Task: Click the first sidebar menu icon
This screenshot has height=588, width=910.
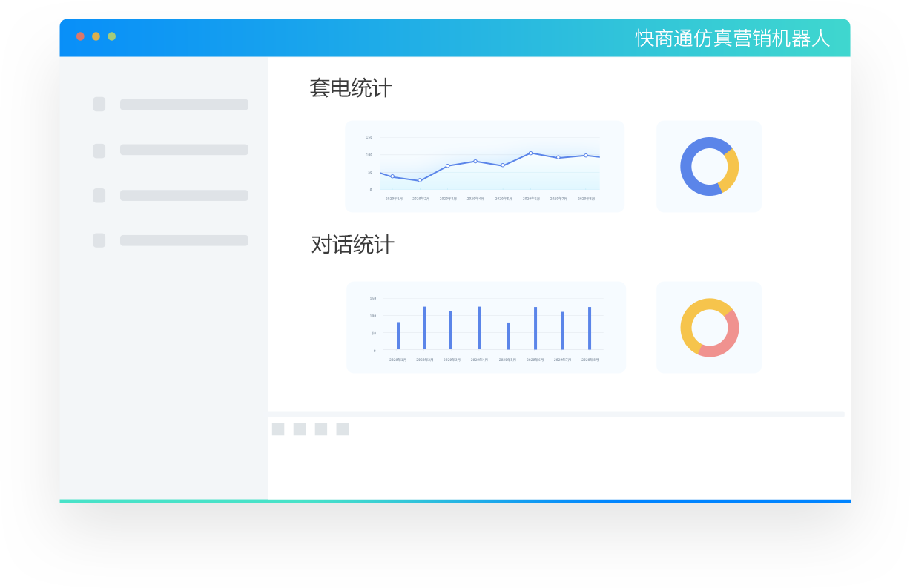Action: pos(99,105)
